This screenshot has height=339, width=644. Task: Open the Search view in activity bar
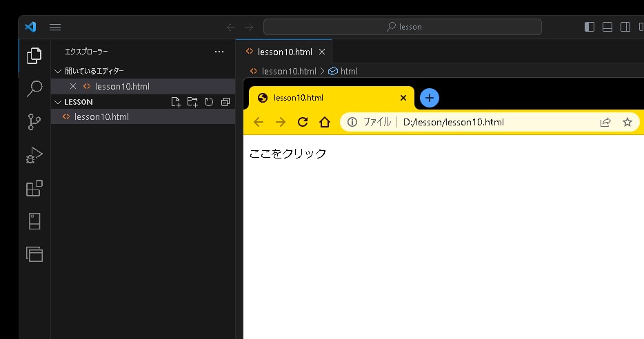[34, 89]
